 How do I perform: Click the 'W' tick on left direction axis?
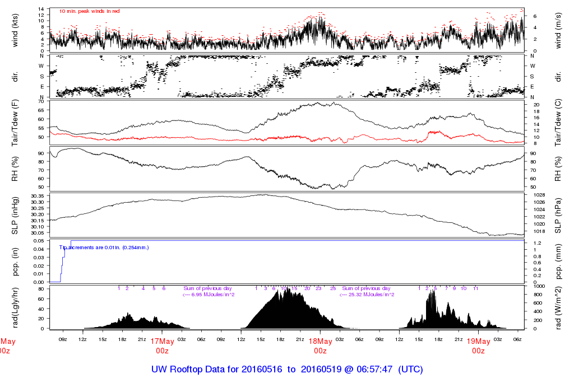point(41,66)
